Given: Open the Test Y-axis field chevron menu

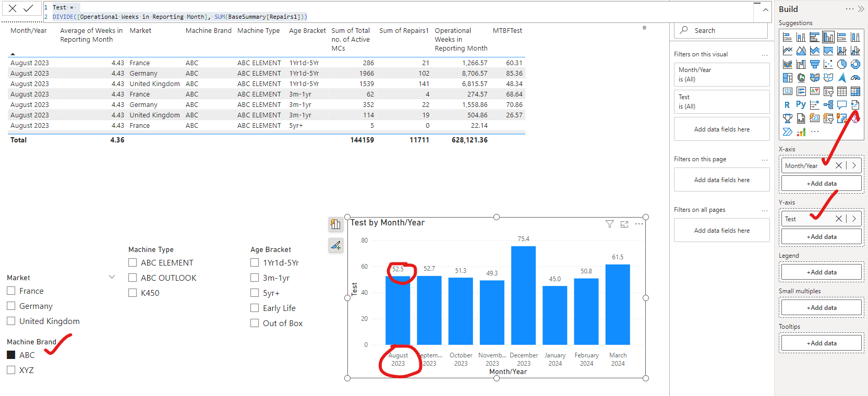Looking at the screenshot, I should (854, 219).
